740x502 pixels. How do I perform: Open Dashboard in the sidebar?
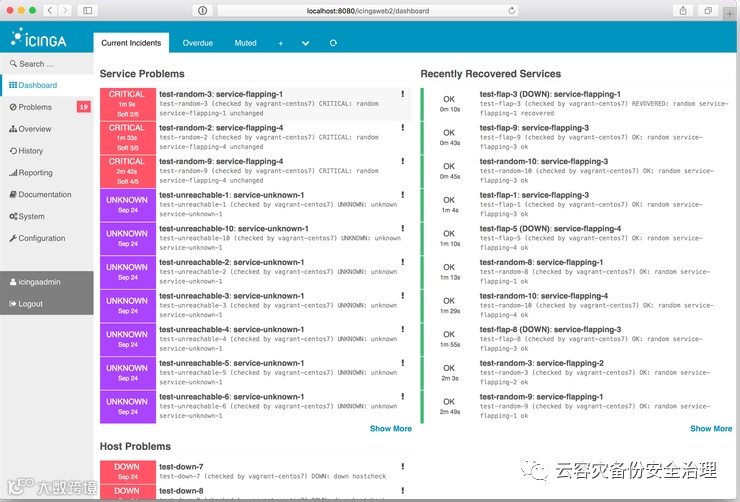47,85
